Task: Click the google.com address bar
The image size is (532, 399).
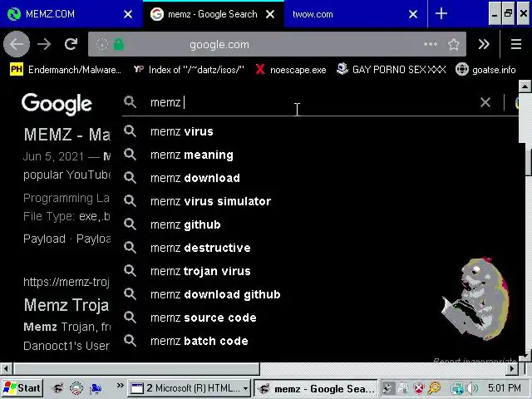Action: coord(277,44)
